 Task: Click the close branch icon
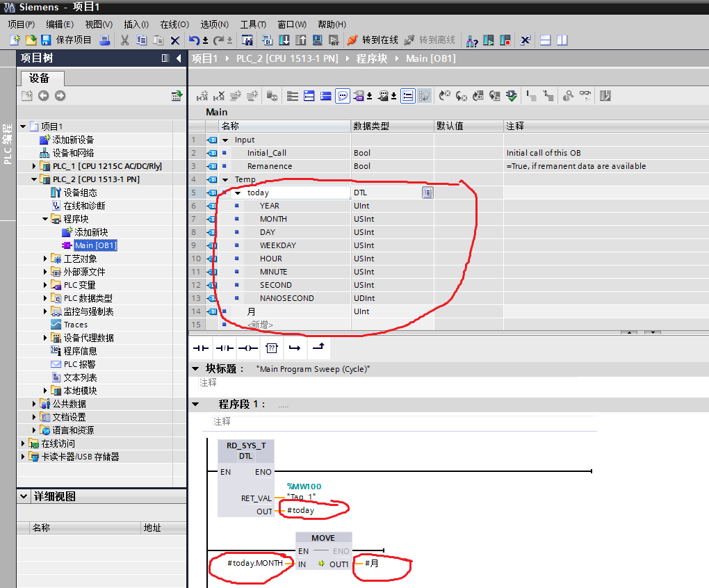(319, 347)
